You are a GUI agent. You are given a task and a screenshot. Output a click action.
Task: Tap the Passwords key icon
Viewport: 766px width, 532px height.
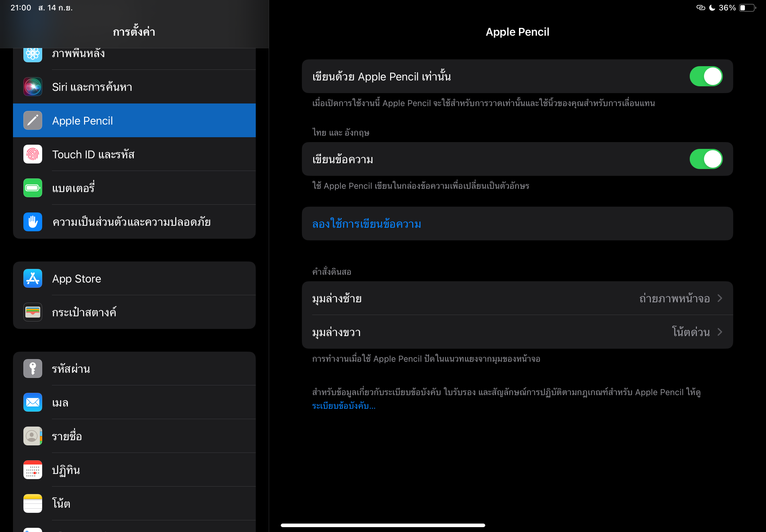point(33,369)
